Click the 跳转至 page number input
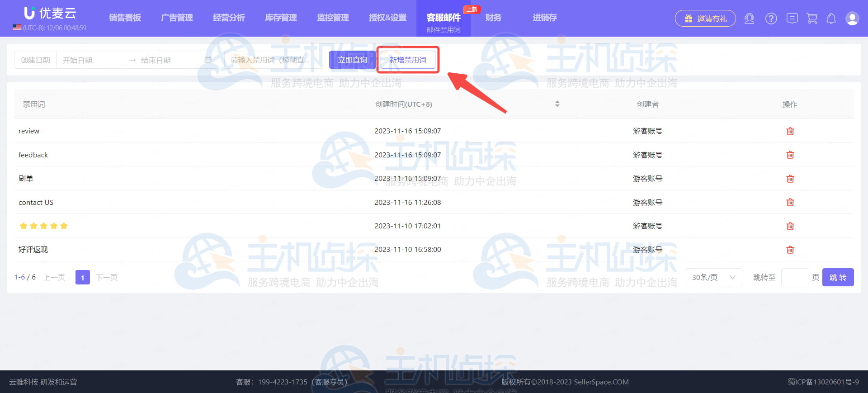Screen dimensions: 868x393 click(x=795, y=277)
